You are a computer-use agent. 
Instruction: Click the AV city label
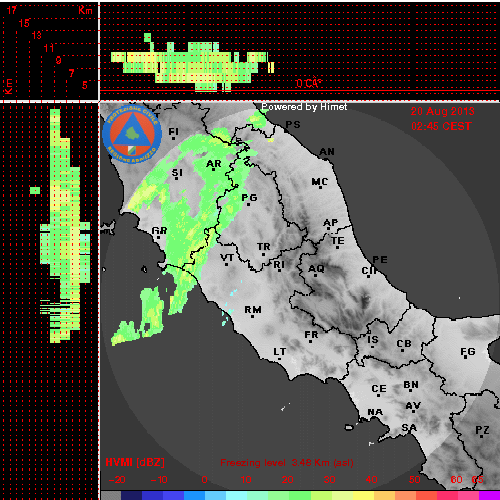tap(413, 406)
